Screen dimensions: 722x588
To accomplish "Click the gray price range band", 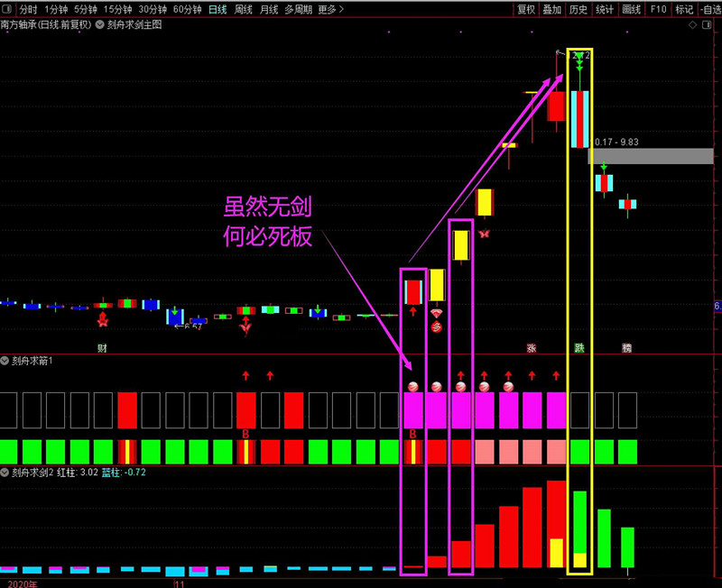I will click(651, 156).
